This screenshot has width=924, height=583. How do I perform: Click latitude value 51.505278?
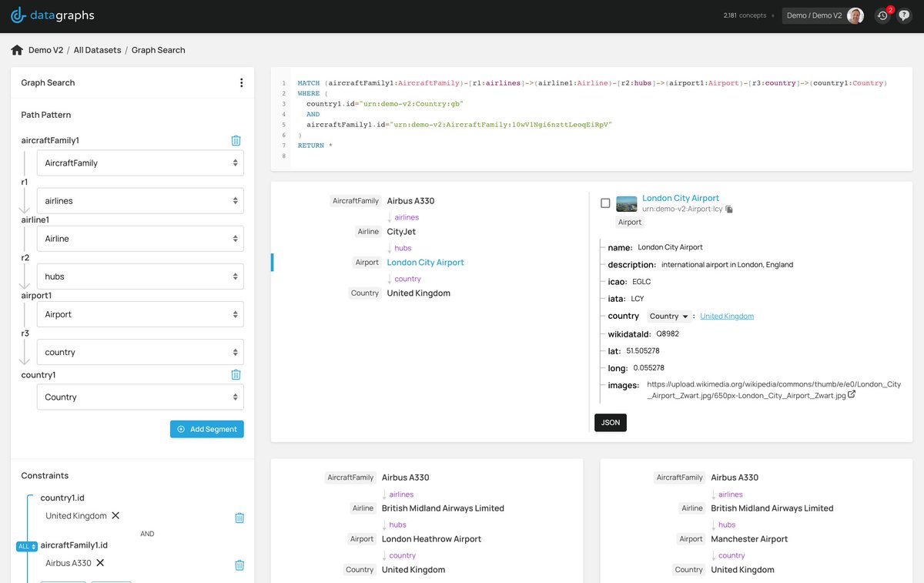[643, 350]
